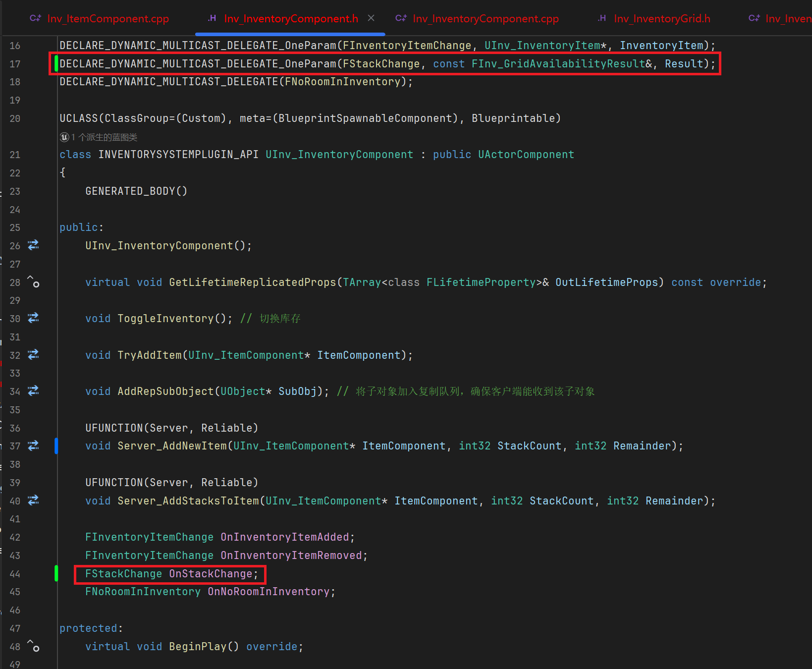Image resolution: width=812 pixels, height=669 pixels.
Task: Click the UActorComponent base class name
Action: point(526,155)
